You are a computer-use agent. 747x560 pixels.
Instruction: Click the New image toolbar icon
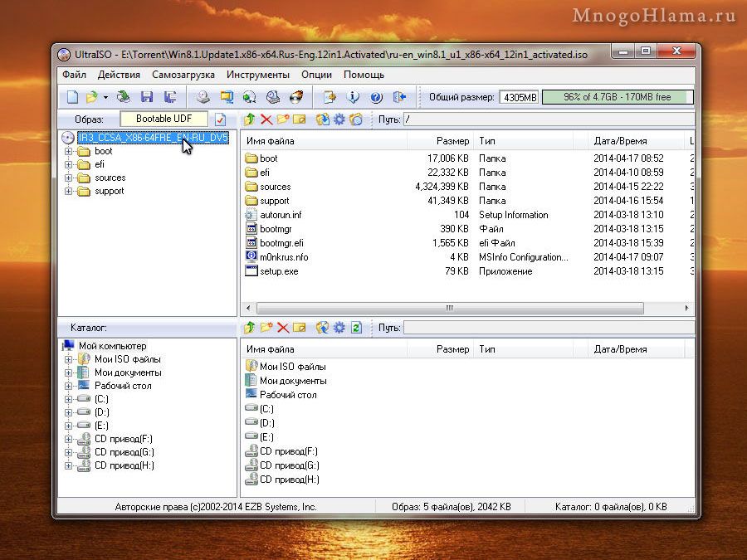[x=72, y=97]
